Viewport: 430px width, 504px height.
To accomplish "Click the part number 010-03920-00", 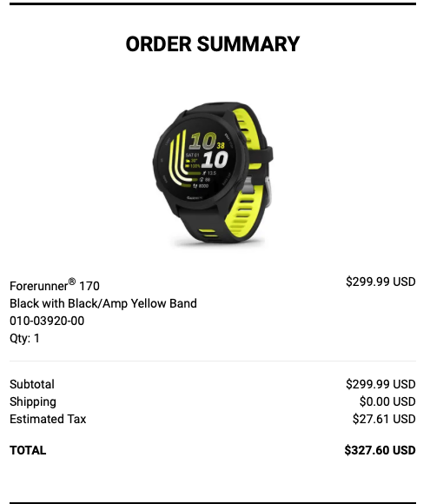I will [x=47, y=321].
